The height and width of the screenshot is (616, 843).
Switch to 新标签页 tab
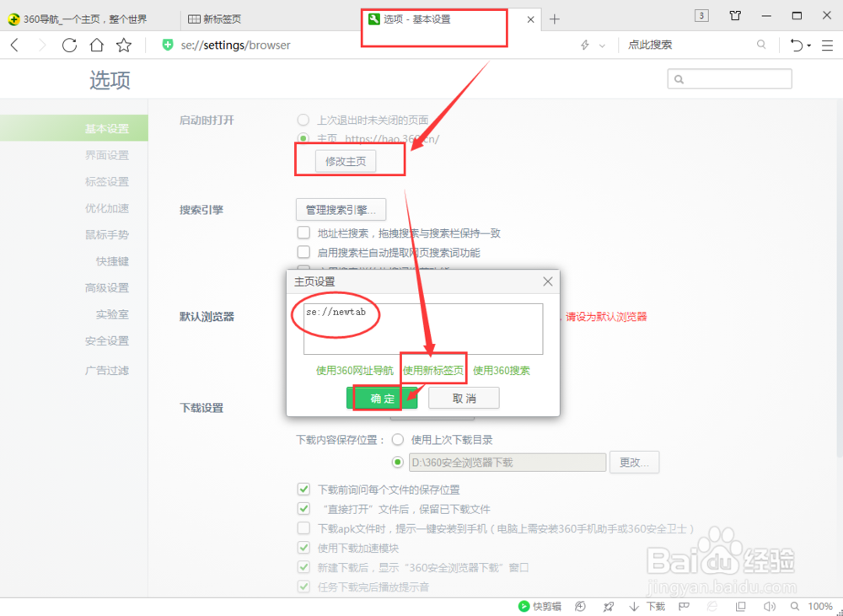click(x=215, y=19)
